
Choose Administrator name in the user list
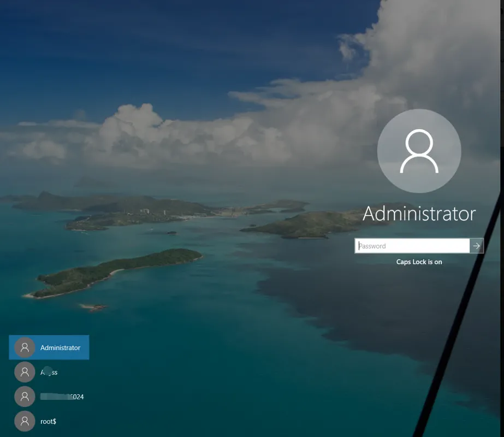60,348
